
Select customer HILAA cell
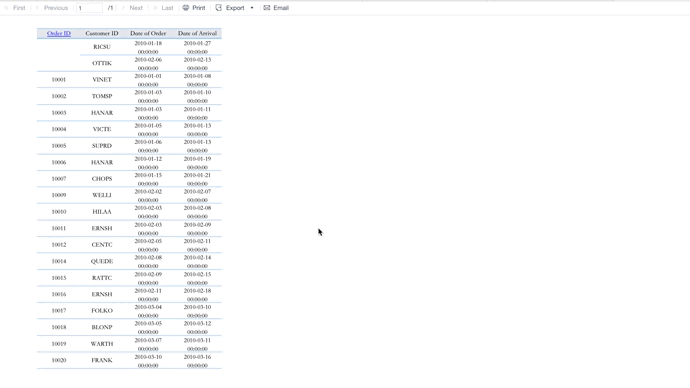tap(102, 212)
